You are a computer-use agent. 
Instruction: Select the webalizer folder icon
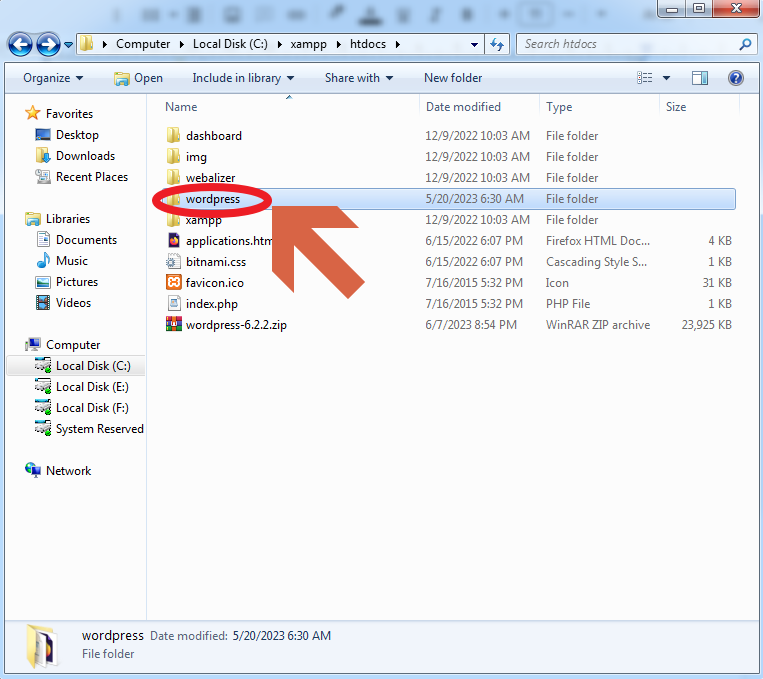point(173,177)
